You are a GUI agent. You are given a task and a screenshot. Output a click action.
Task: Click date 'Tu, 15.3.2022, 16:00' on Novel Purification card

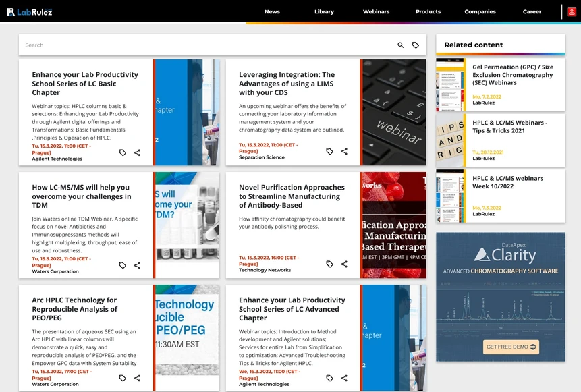pyautogui.click(x=269, y=260)
